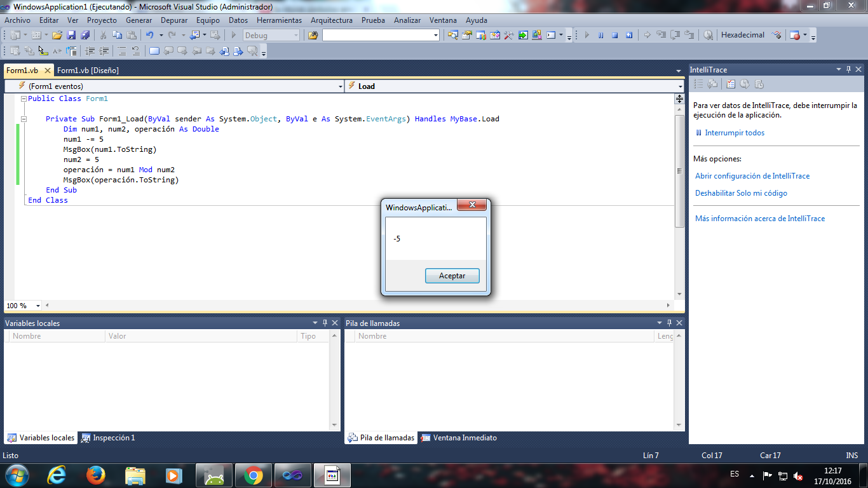The width and height of the screenshot is (868, 488).
Task: Click the Step Into icon
Action: (x=661, y=35)
